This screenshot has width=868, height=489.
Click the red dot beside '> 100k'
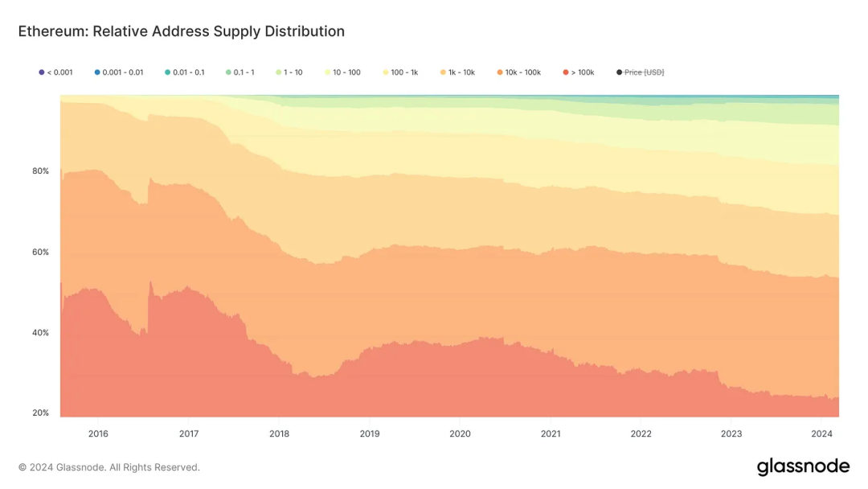tap(566, 72)
